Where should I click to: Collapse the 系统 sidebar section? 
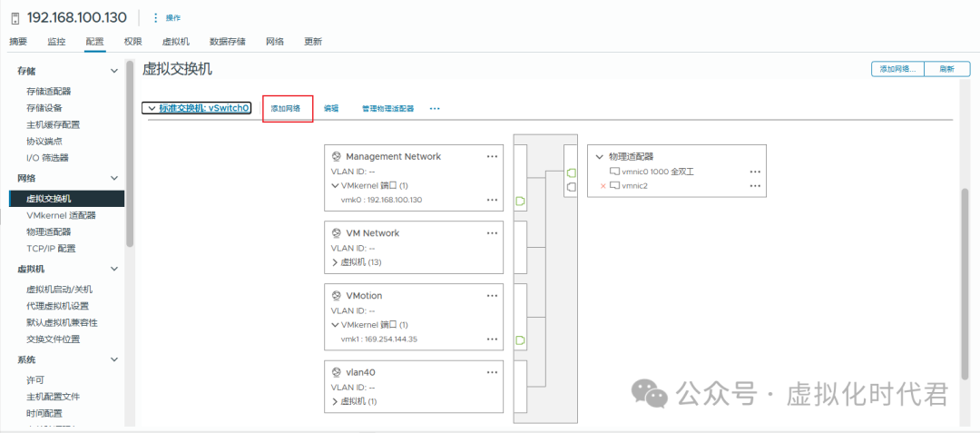[x=113, y=359]
